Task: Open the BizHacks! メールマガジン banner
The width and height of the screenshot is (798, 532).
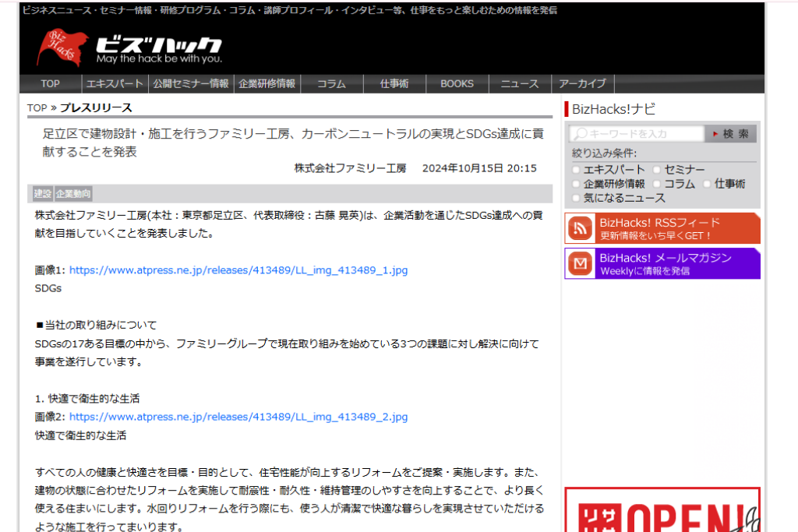Action: [x=662, y=263]
